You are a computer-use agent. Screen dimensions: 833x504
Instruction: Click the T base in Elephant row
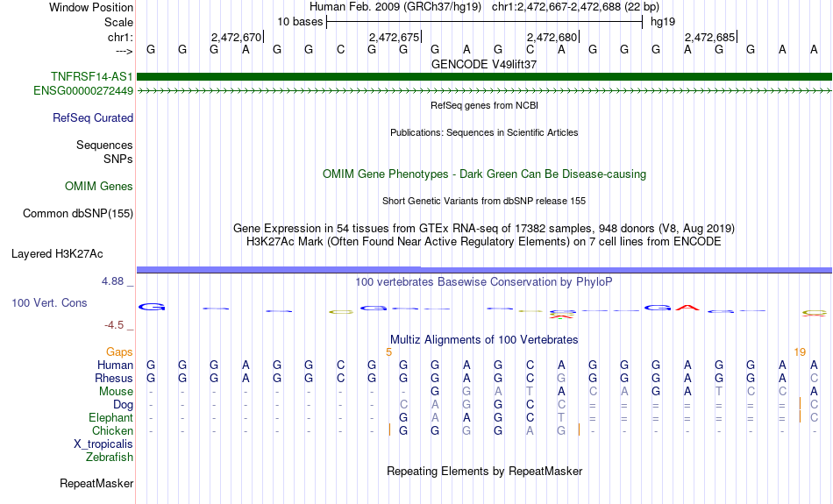tap(561, 418)
